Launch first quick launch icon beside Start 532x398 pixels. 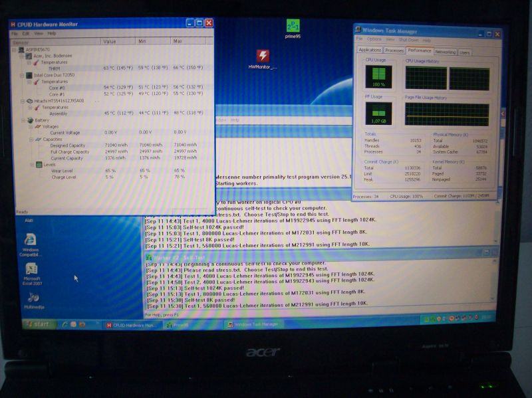pos(65,324)
